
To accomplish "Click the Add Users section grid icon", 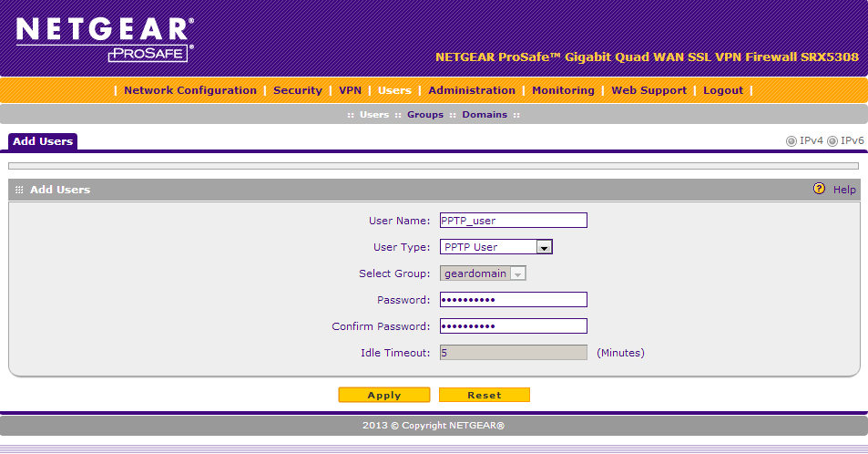I will coord(19,190).
